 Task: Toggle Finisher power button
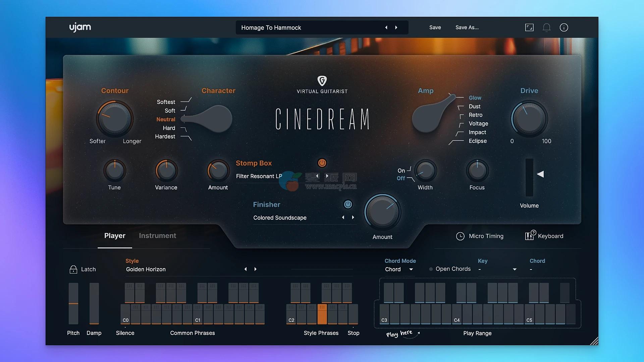348,204
